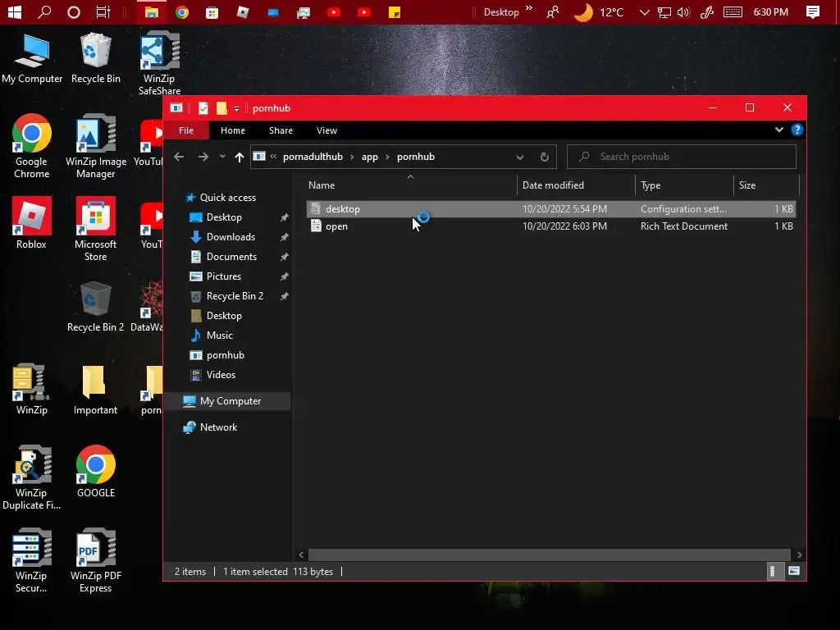Open Documents in the navigation pane

pos(231,257)
